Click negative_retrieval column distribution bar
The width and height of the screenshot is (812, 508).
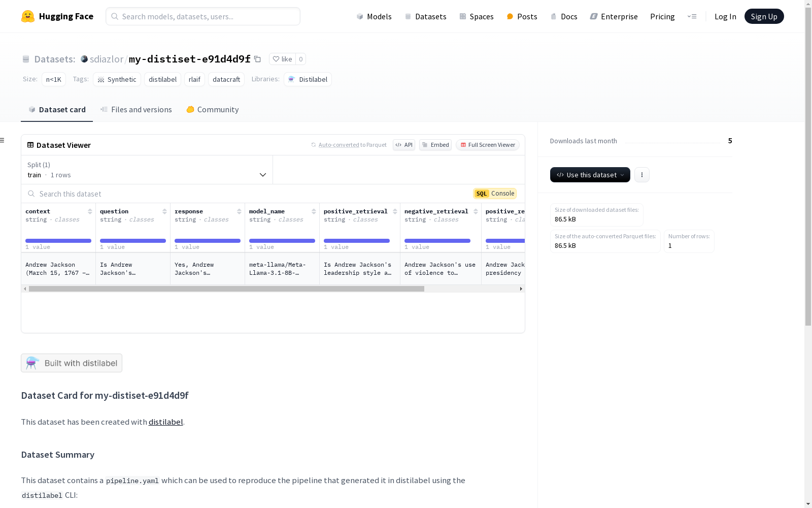coord(437,241)
